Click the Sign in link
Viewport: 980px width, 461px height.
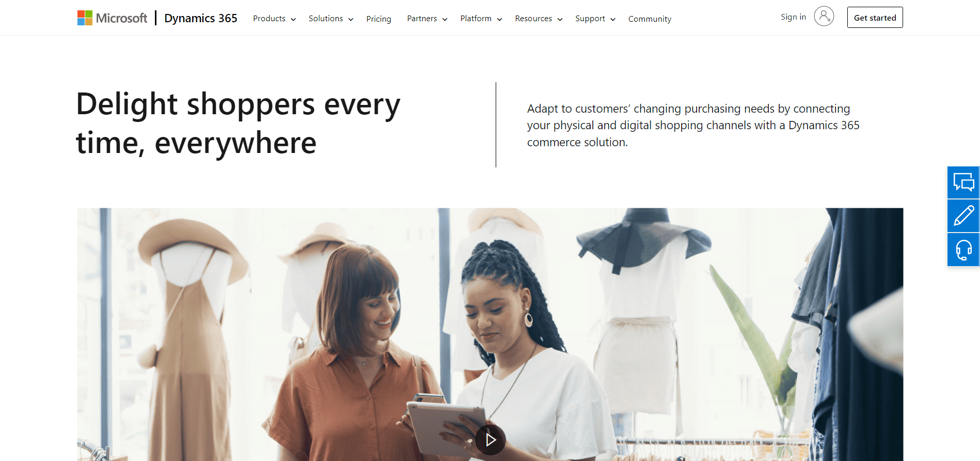tap(793, 17)
